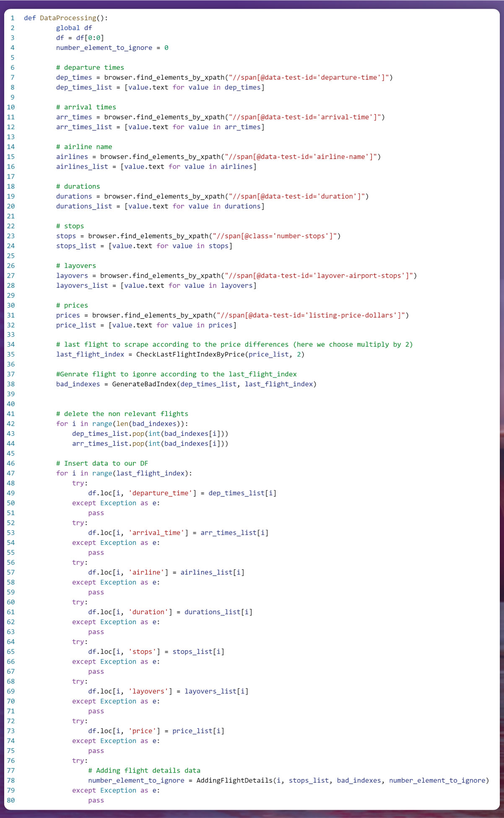Image resolution: width=504 pixels, height=818 pixels.
Task: Click durations_list assignment on line 20
Action: coord(160,206)
